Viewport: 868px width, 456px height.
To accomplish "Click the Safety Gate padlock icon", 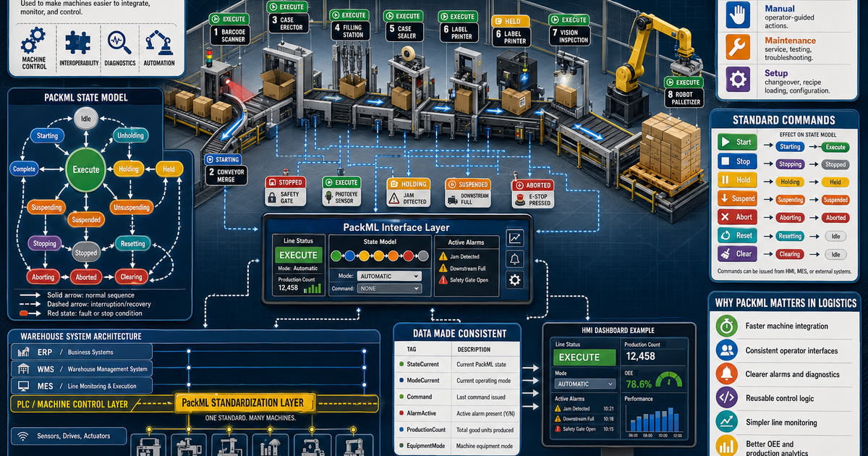I will click(x=273, y=198).
